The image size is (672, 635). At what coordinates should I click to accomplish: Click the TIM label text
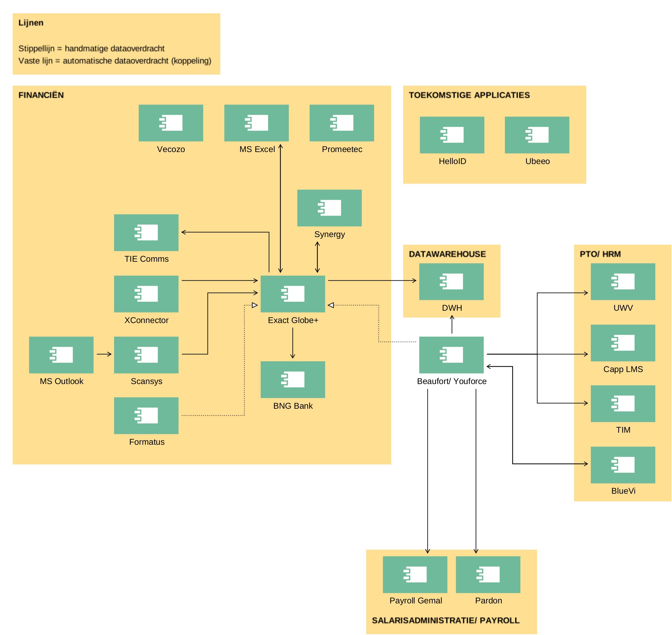(x=623, y=430)
